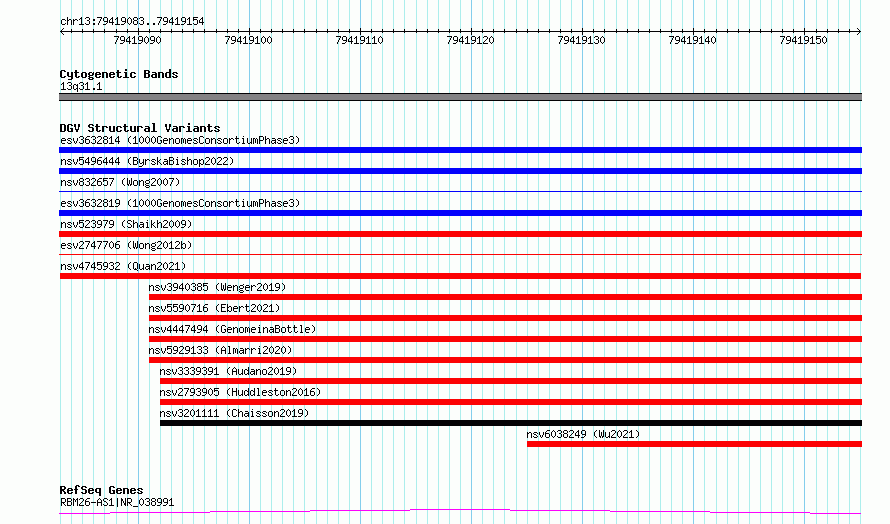Select the 13q31.1 band label
Viewport: 890px width, 524px height.
coord(81,86)
